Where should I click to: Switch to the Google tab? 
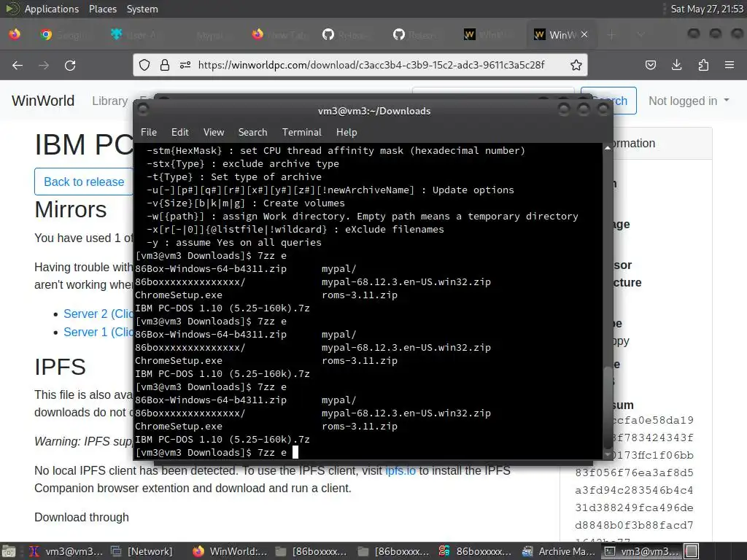pyautogui.click(x=65, y=35)
